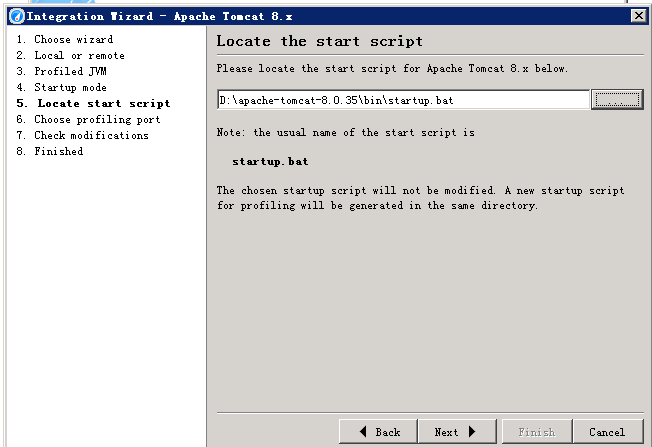652x447 pixels.
Task: Go to the next wizard step
Action: tap(457, 432)
